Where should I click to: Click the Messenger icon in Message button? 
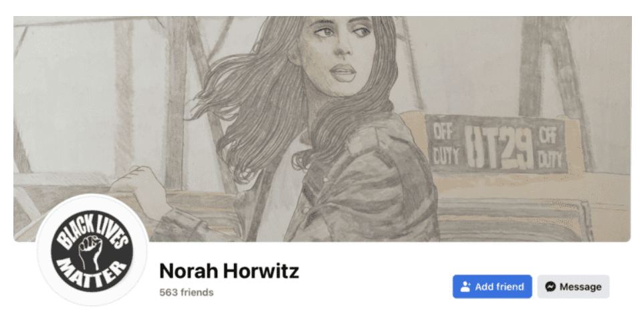[550, 287]
